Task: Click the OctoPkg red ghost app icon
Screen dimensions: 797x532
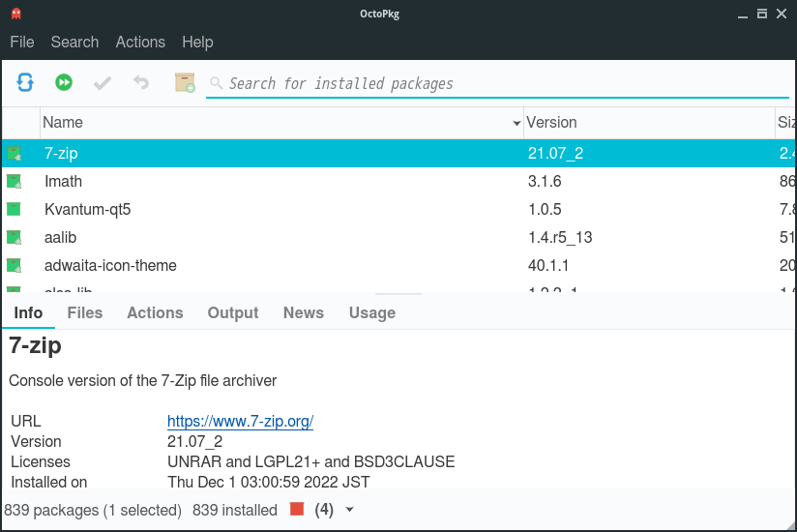Action: 15,14
